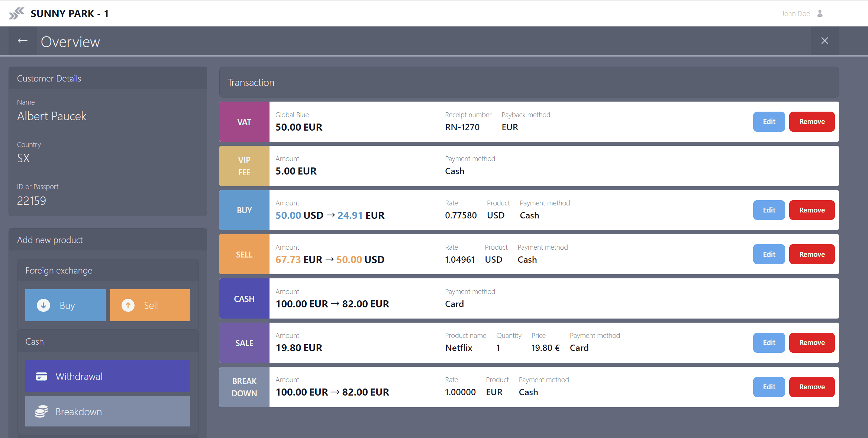Edit the VAT Global Blue transaction

tap(769, 122)
